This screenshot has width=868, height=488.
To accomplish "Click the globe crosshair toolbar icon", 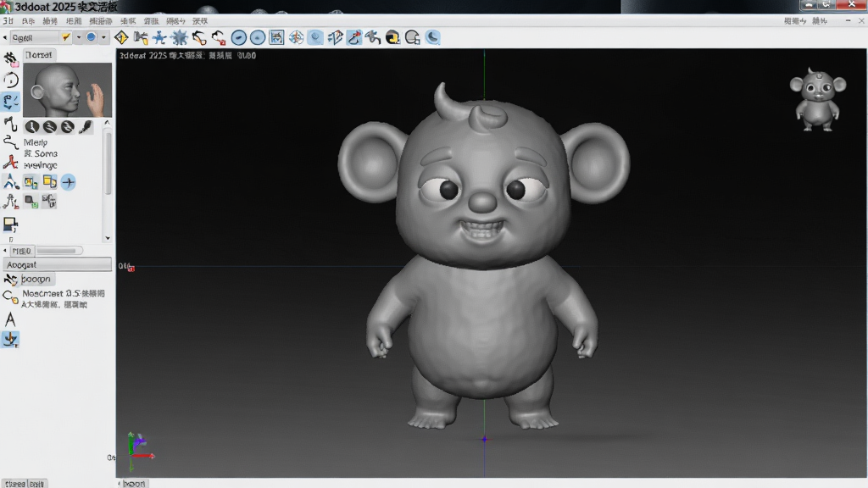I will [296, 37].
